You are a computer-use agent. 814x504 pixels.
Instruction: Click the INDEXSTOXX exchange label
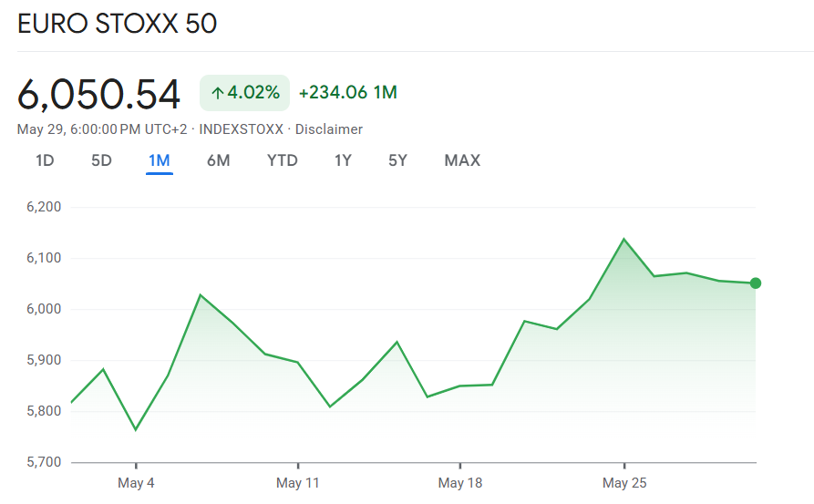241,129
